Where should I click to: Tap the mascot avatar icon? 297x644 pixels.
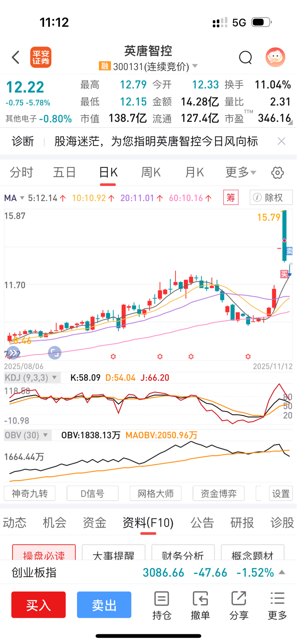(x=275, y=57)
